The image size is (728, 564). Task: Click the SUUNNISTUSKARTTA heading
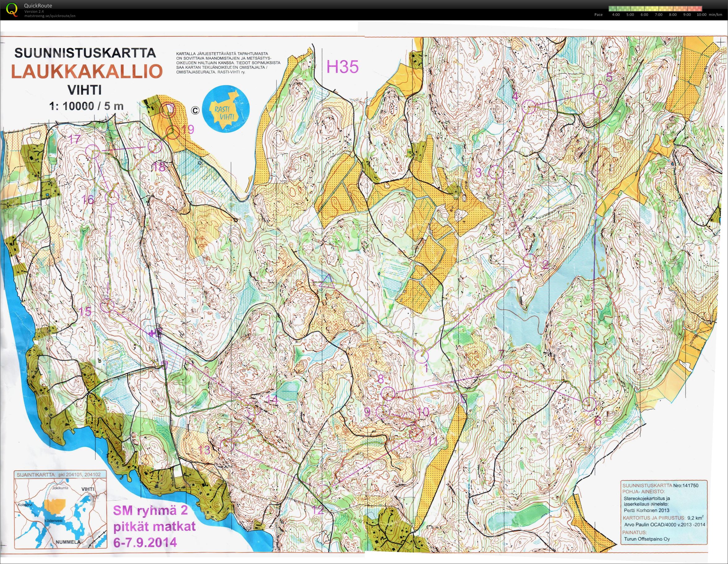(x=85, y=53)
